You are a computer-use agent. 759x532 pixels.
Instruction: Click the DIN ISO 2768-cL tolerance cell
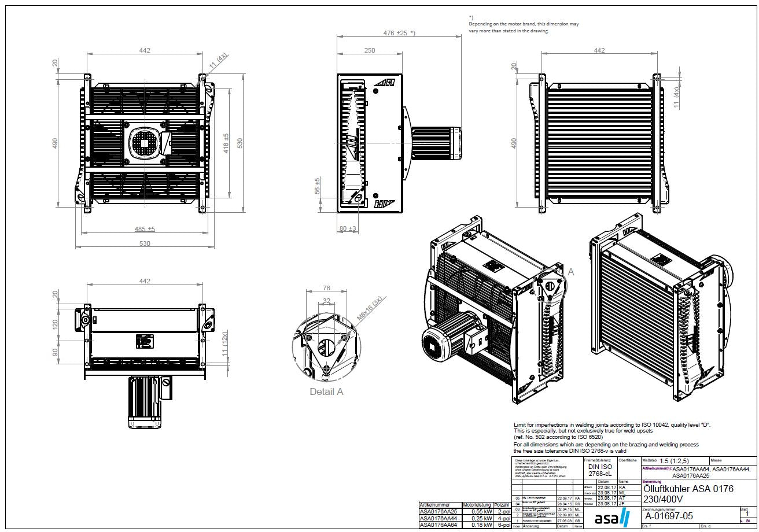[x=599, y=470]
